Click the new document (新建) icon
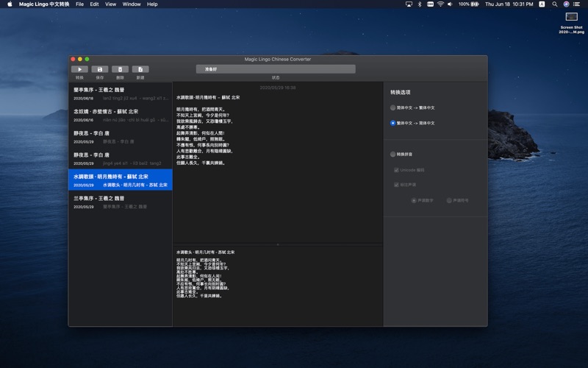The width and height of the screenshot is (588, 368). tap(140, 69)
